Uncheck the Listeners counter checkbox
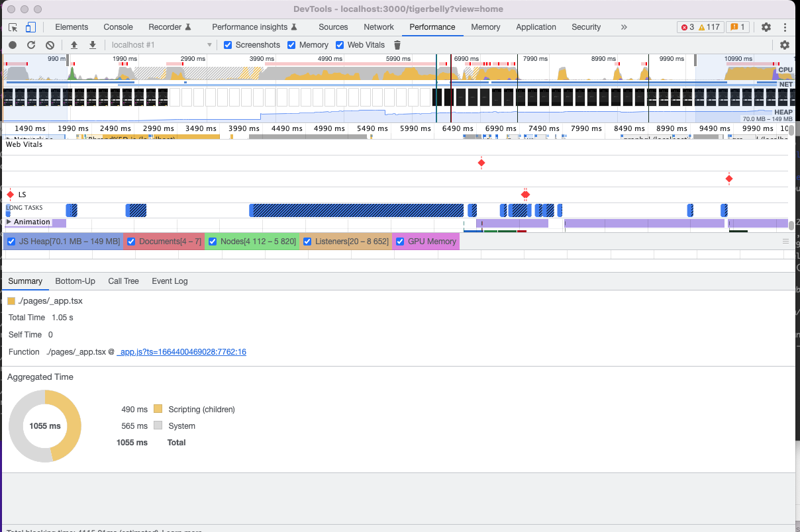800x532 pixels. coord(307,242)
